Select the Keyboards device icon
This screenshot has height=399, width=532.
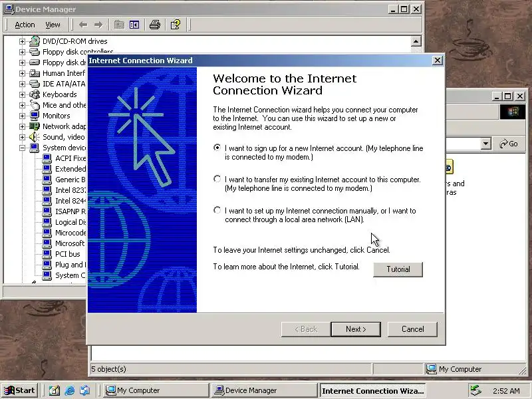35,94
